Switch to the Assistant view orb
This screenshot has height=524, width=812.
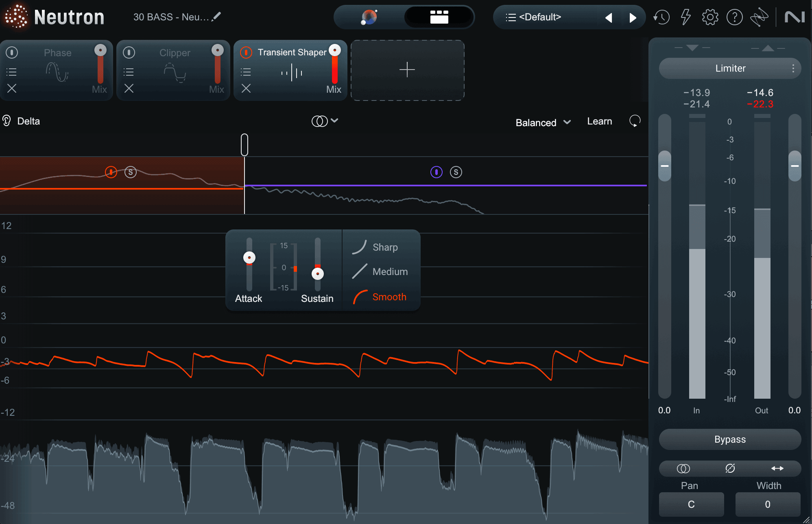click(369, 17)
